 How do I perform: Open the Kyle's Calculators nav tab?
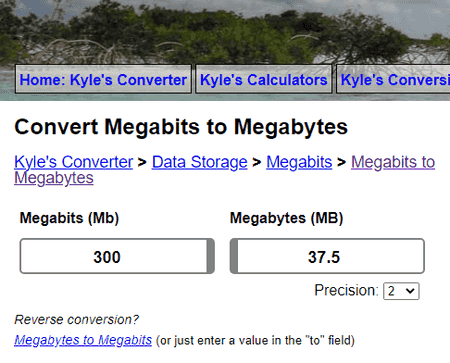point(263,79)
